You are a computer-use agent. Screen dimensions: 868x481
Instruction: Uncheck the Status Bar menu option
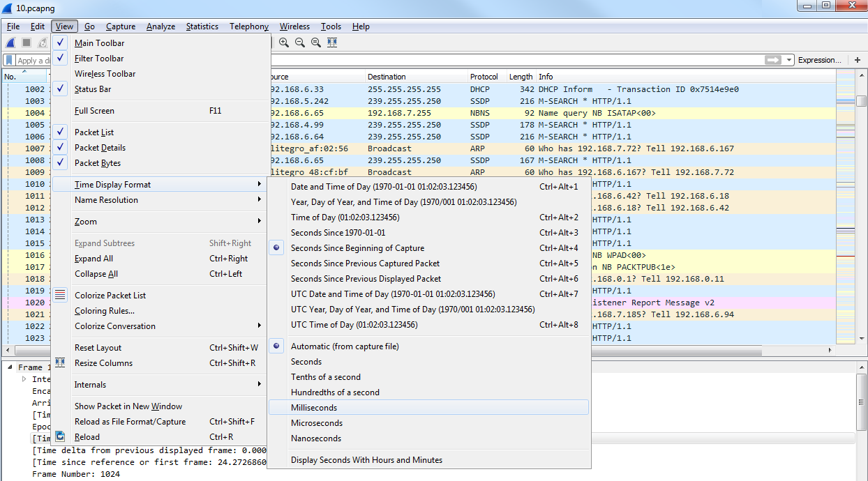pyautogui.click(x=92, y=89)
